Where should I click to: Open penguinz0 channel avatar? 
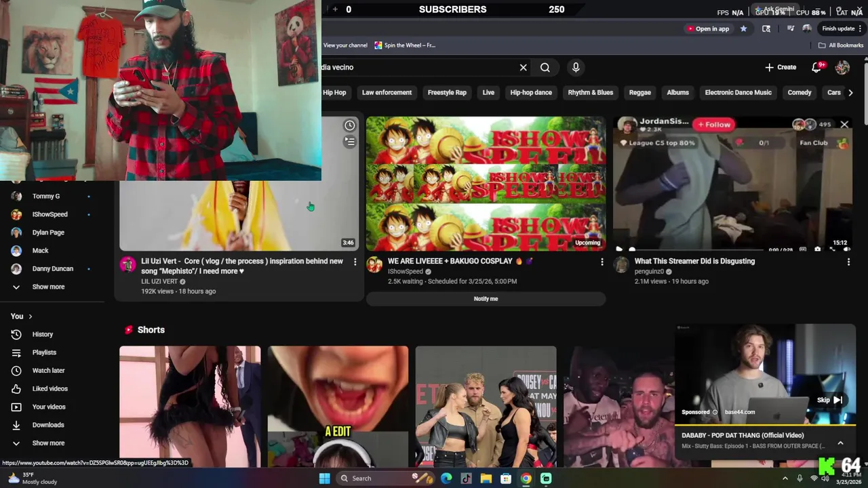point(621,264)
